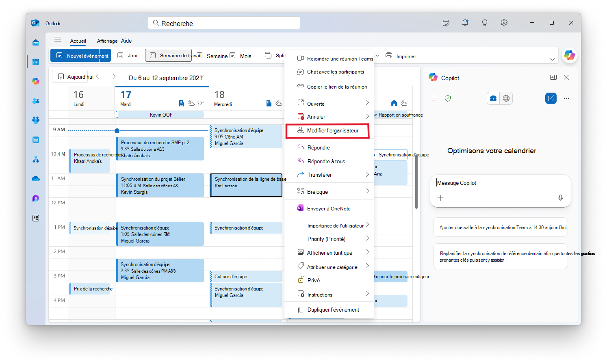
Task: Expand the Transférer submenu arrow
Action: 367,174
